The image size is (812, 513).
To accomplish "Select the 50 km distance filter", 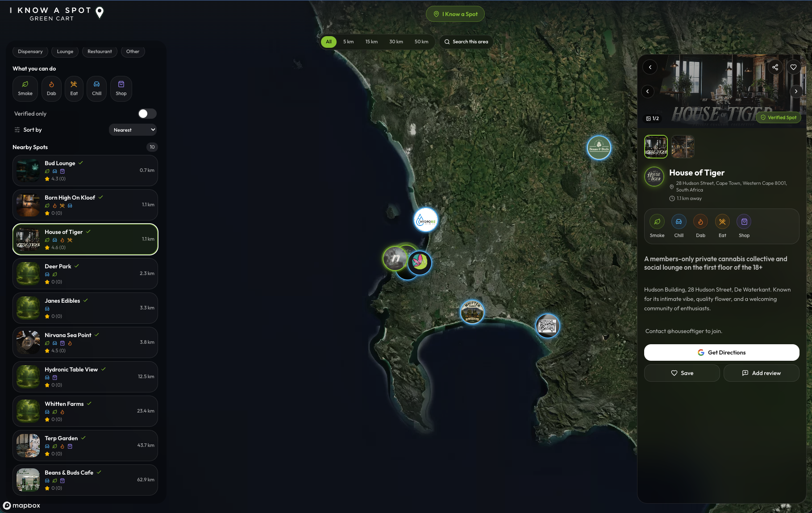I will 421,42.
